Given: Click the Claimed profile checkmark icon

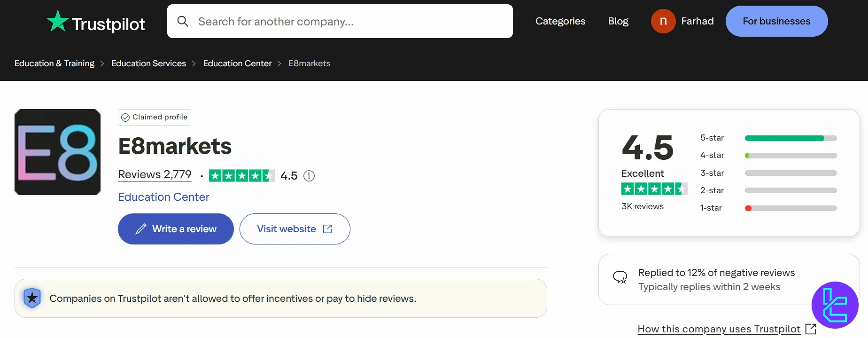Looking at the screenshot, I should click(x=125, y=117).
